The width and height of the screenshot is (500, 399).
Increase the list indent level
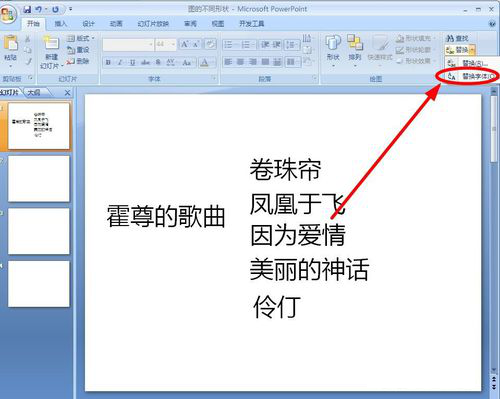click(276, 44)
